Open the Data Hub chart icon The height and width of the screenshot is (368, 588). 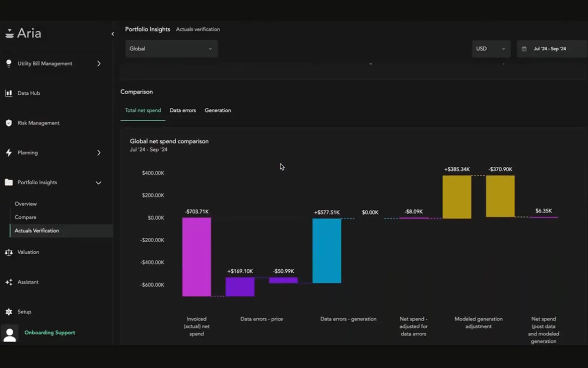click(x=9, y=93)
